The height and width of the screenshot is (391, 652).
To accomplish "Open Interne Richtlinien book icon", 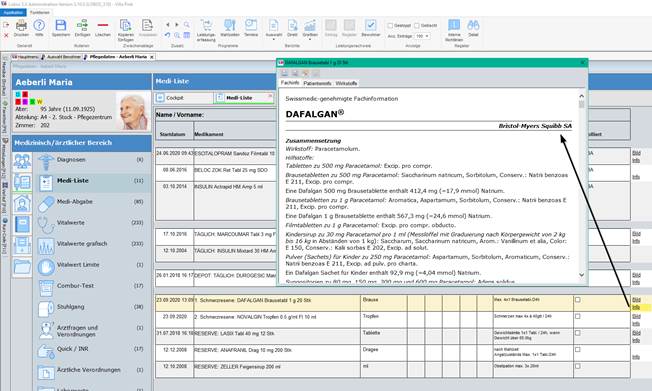I will pos(454,25).
